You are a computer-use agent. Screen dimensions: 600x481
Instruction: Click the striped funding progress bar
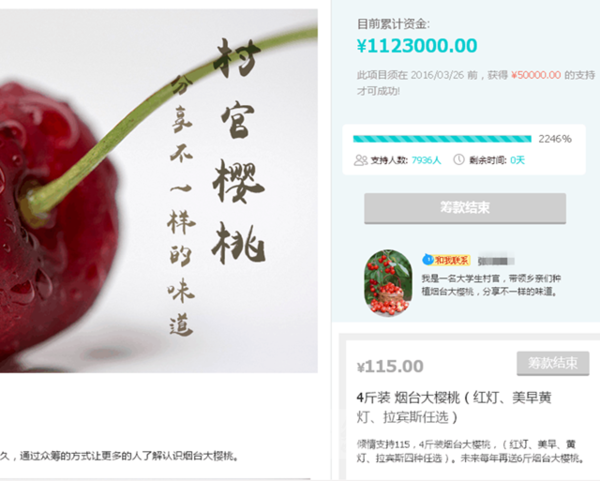coord(442,139)
